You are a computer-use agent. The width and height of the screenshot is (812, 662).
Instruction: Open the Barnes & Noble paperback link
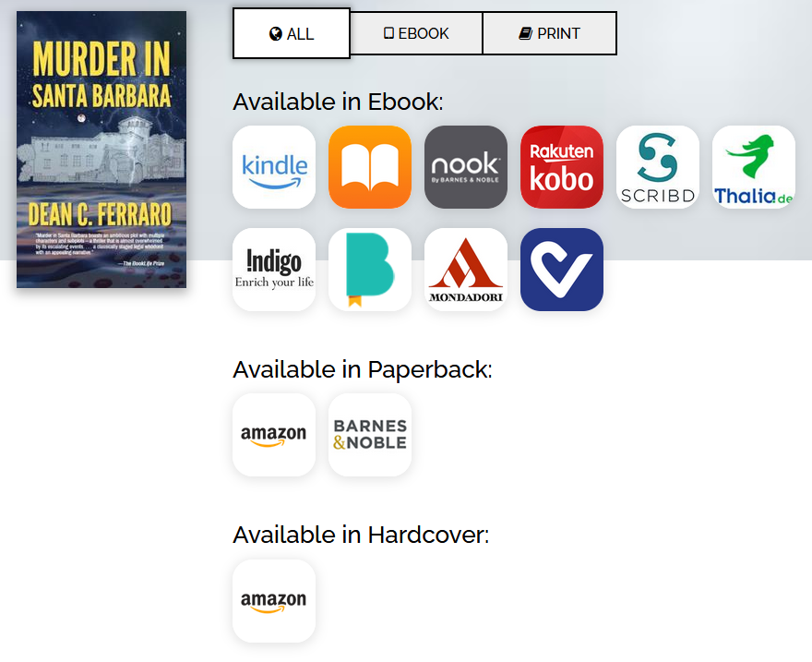pos(370,435)
